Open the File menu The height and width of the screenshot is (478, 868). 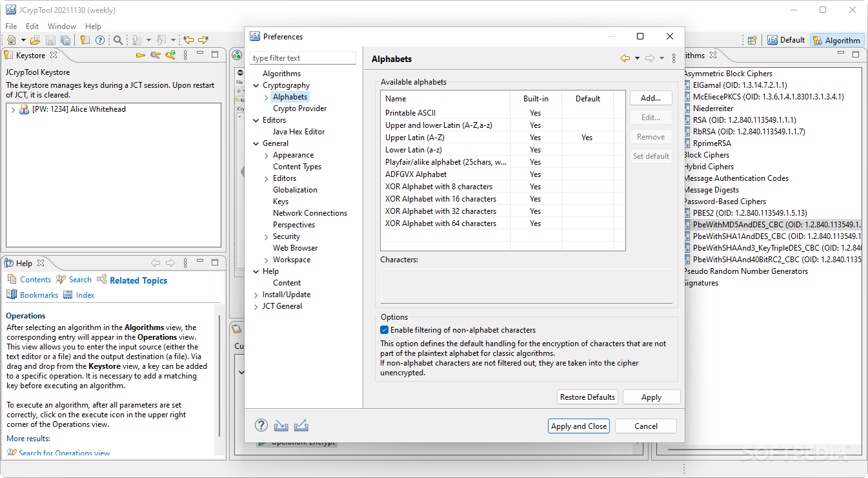(x=11, y=26)
